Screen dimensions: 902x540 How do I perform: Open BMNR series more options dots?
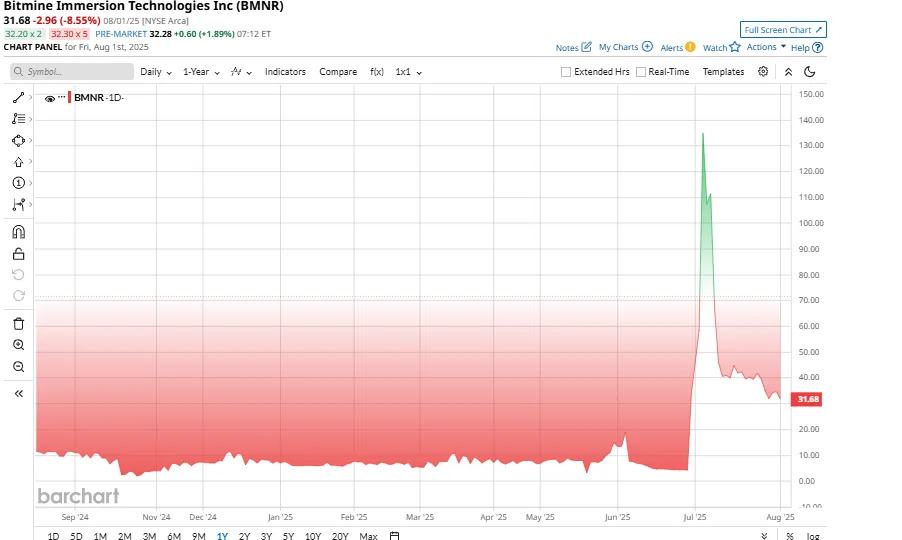click(62, 97)
